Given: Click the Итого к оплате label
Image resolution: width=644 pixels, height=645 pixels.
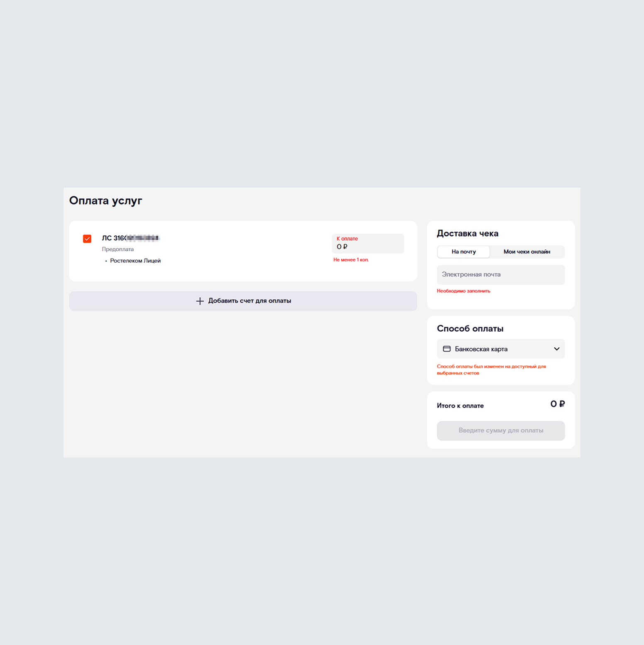Looking at the screenshot, I should coord(460,406).
